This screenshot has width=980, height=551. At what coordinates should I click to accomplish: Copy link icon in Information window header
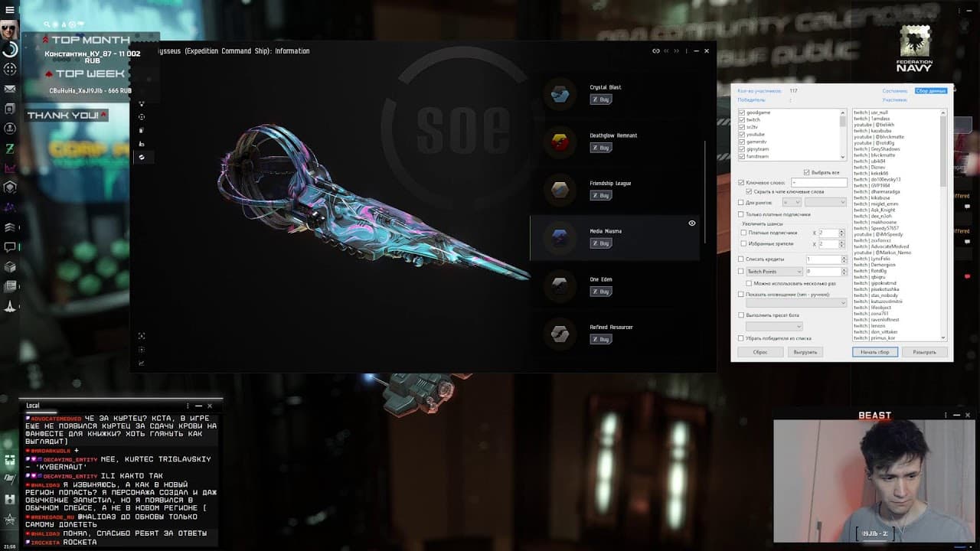coord(656,51)
